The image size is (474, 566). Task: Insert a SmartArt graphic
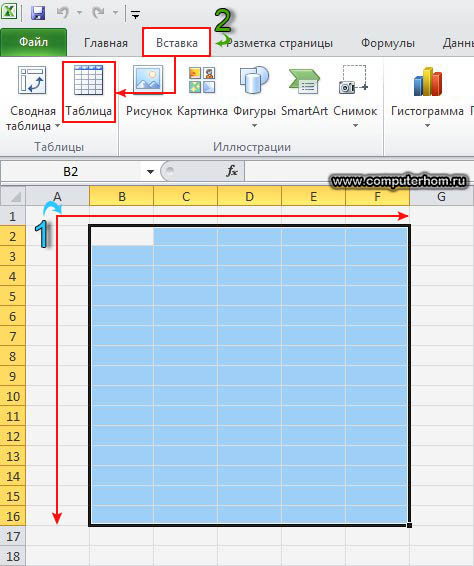pos(304,92)
